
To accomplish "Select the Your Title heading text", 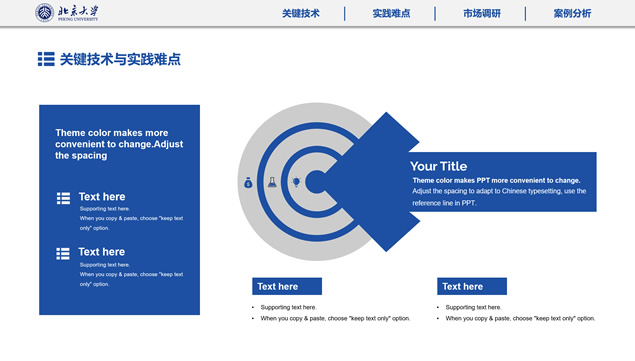I will tap(439, 166).
